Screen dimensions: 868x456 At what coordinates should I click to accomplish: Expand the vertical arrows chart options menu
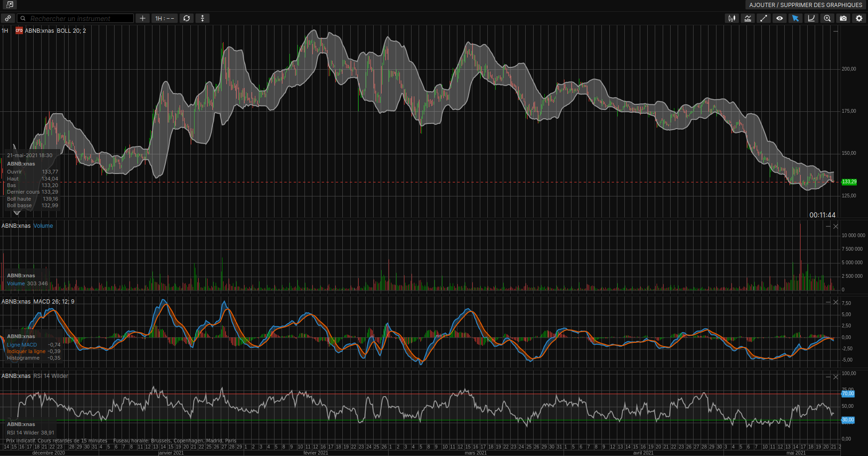click(x=203, y=18)
